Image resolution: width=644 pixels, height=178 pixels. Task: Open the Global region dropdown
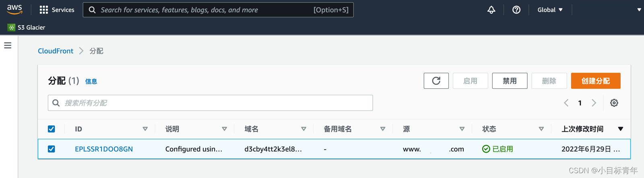[x=550, y=10]
